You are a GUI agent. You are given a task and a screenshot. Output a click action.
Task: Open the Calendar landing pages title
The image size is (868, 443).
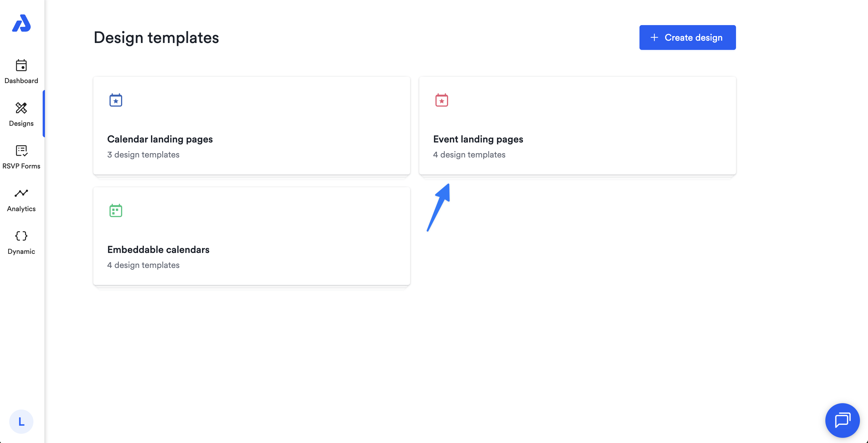coord(160,139)
